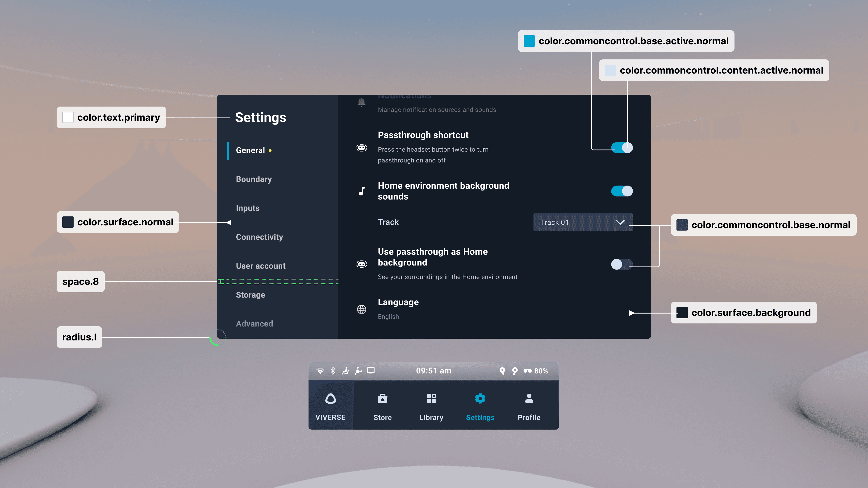
Task: Disable Home environment background sounds toggle
Action: [622, 191]
